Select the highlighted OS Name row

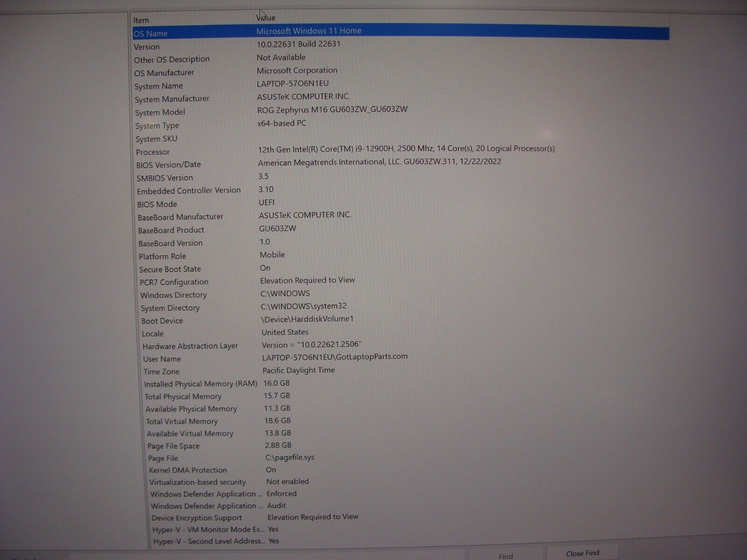pos(401,32)
